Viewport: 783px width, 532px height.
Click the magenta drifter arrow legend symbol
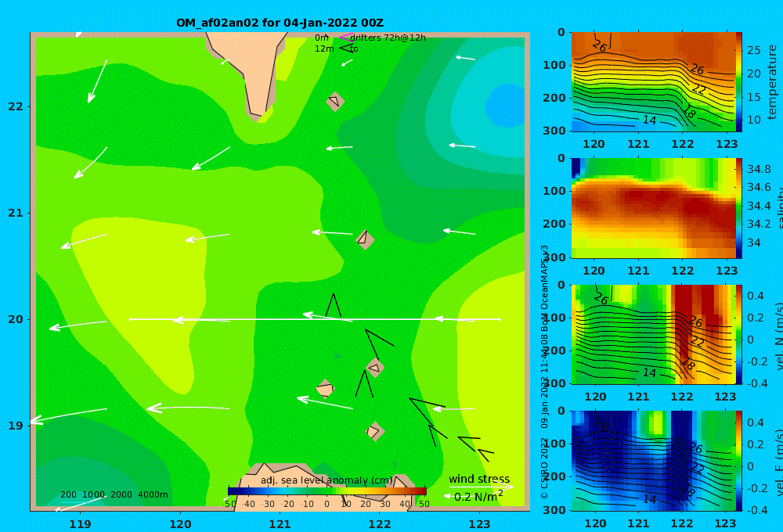pos(346,37)
